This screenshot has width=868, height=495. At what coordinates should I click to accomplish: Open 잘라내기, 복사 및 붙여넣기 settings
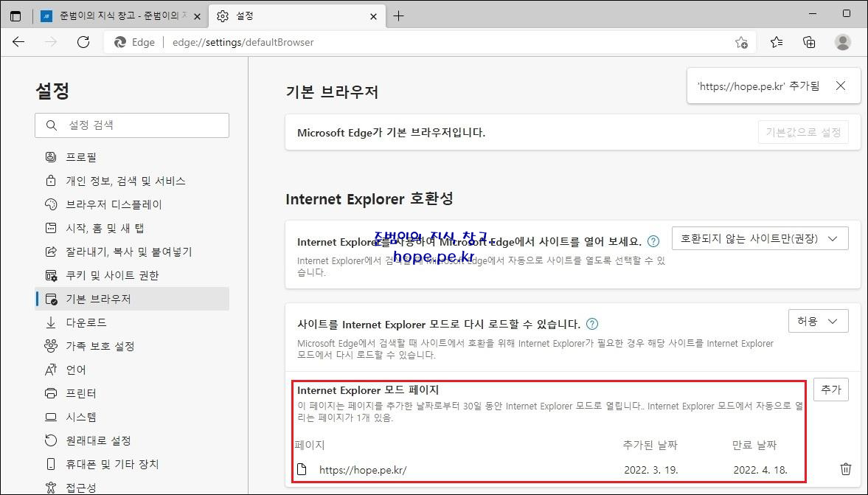pyautogui.click(x=132, y=252)
